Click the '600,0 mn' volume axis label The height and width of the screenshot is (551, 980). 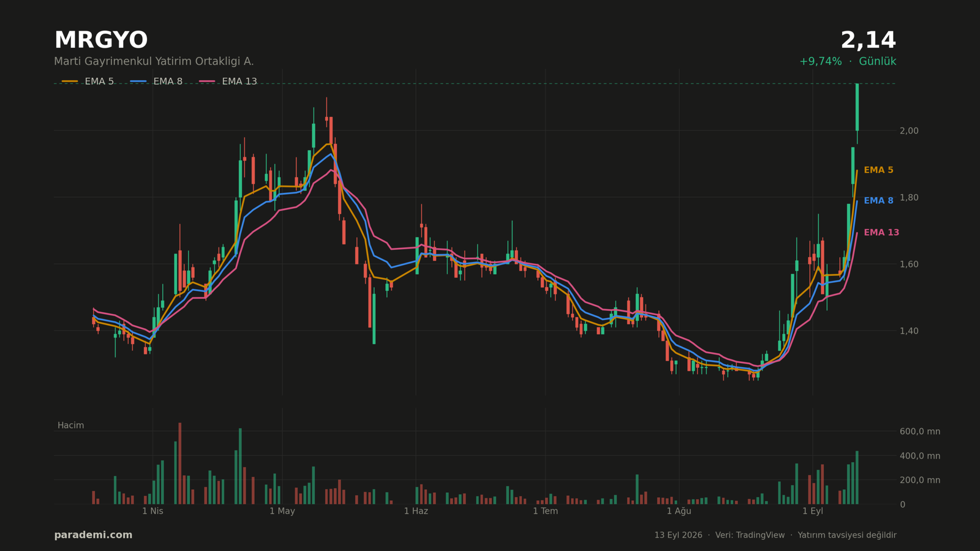click(x=919, y=432)
